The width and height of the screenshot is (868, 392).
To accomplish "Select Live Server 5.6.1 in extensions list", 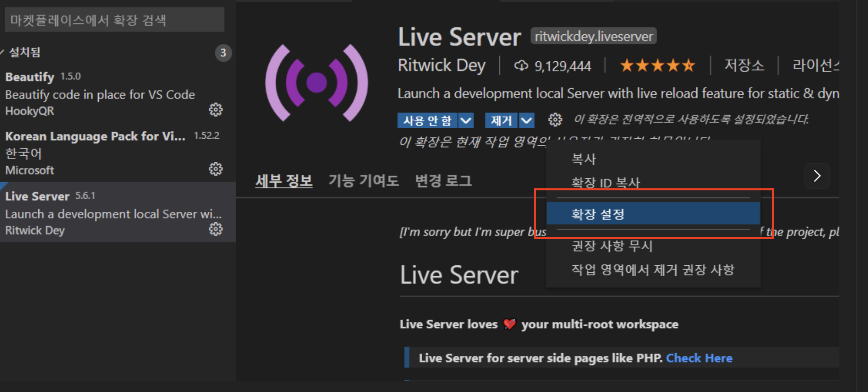I will pyautogui.click(x=118, y=212).
